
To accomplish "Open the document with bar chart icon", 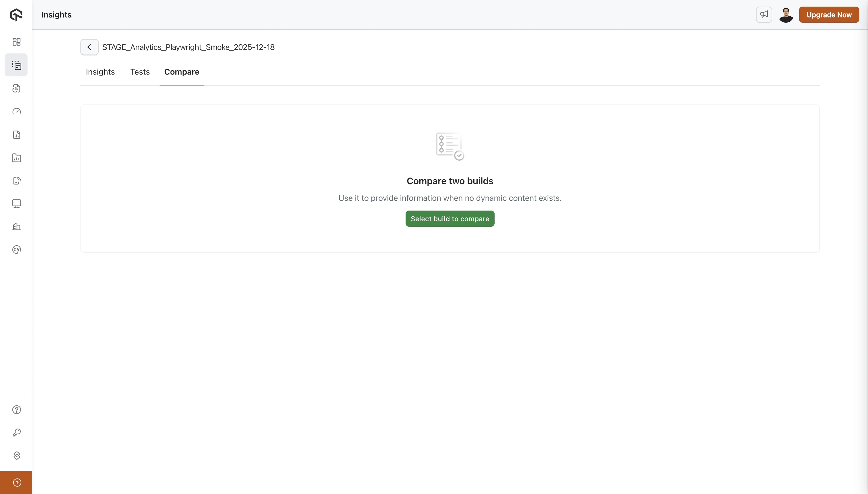I will click(16, 135).
